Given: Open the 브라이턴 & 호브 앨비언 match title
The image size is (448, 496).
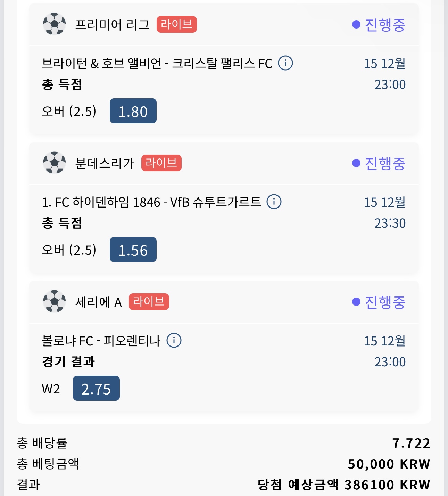Looking at the screenshot, I should click(x=157, y=64).
